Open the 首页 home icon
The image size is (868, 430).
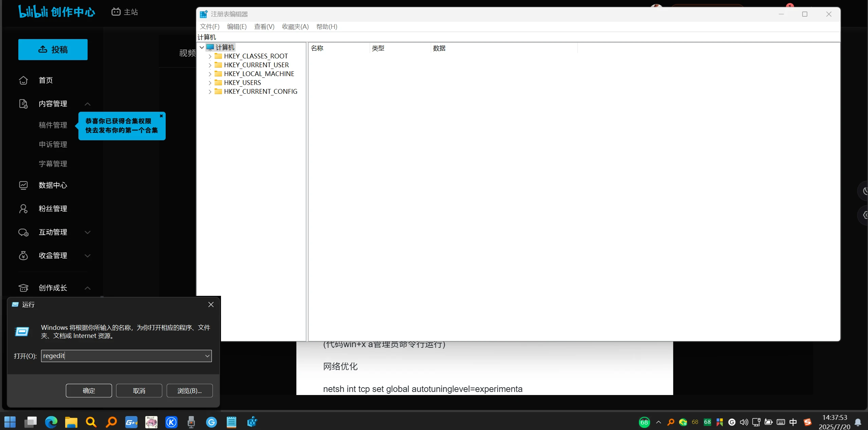(x=23, y=80)
